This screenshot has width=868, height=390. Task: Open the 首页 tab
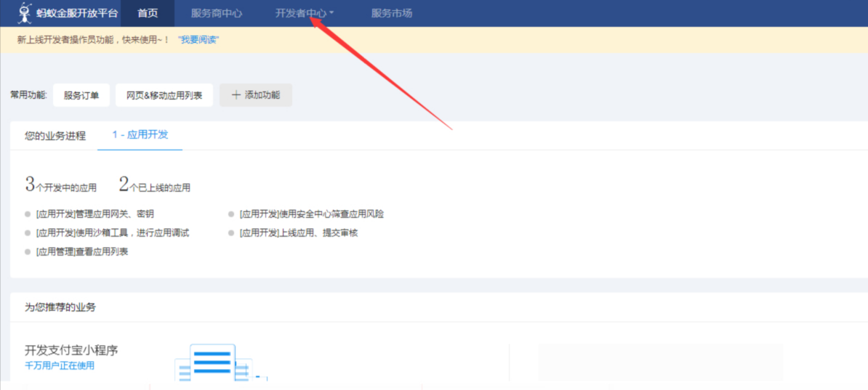tap(148, 13)
